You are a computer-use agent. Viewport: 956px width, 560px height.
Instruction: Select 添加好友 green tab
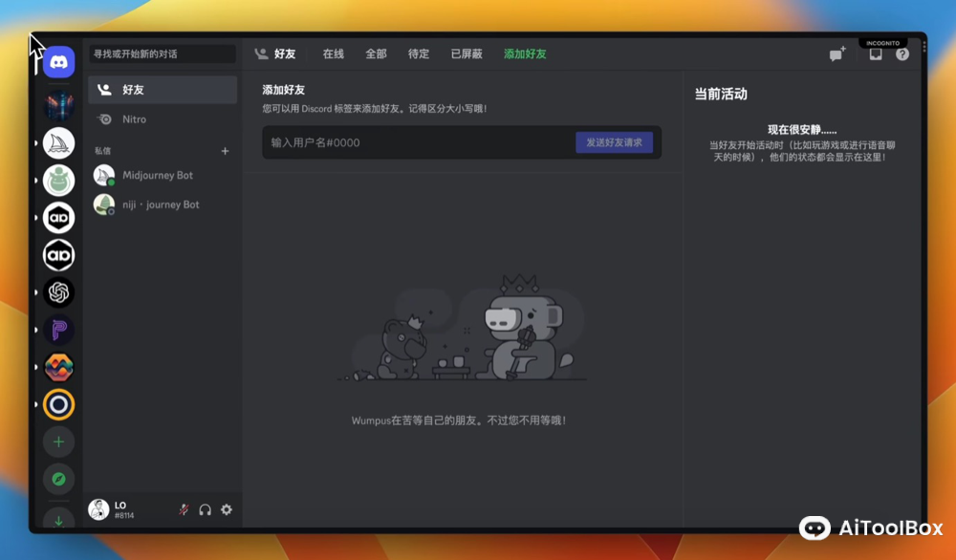[525, 54]
